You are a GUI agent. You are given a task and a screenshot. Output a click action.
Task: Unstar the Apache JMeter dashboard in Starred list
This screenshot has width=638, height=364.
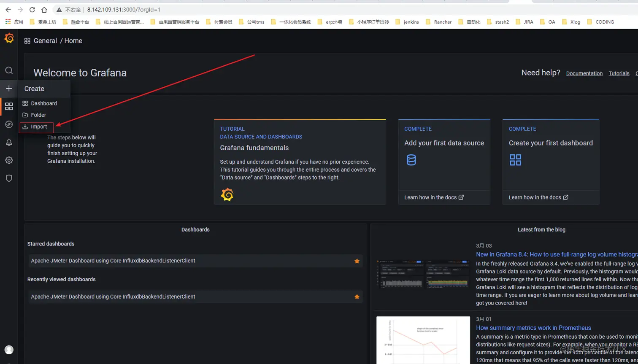(357, 261)
